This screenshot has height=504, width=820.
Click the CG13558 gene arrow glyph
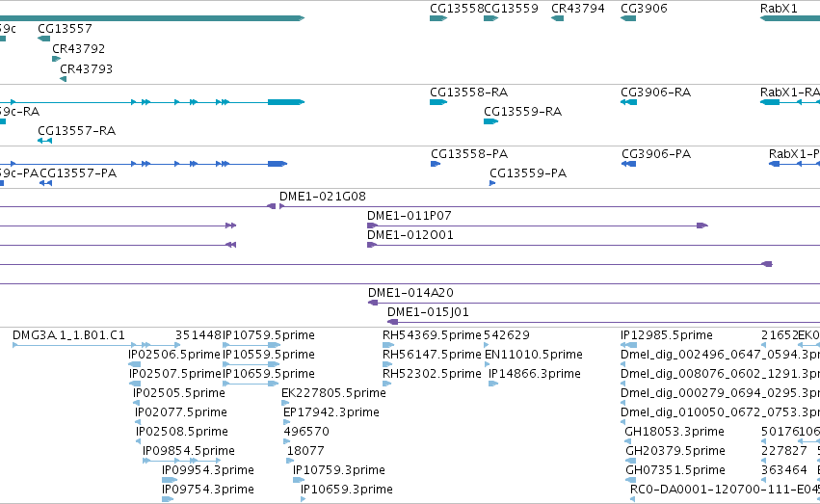pos(438,18)
